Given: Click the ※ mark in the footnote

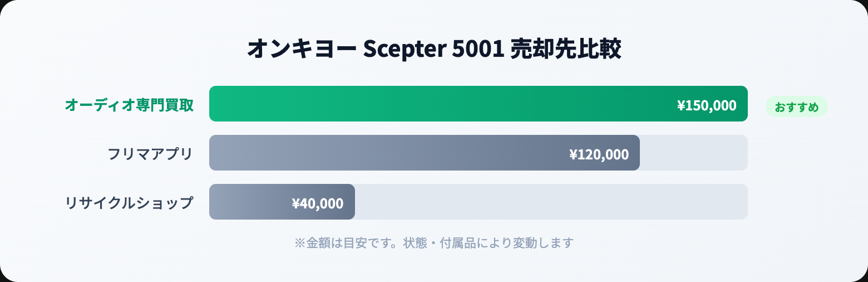Looking at the screenshot, I should [300, 243].
